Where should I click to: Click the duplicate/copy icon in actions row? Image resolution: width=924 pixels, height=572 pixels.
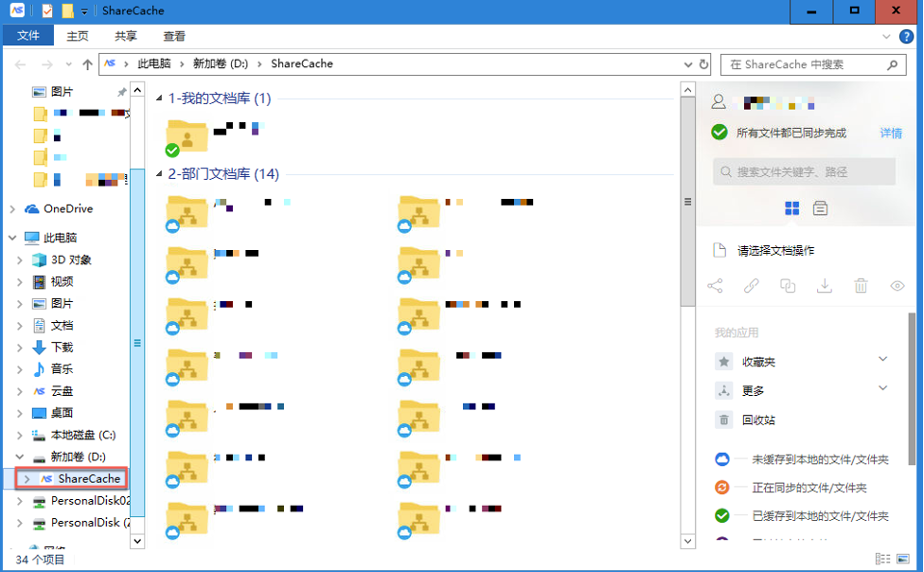[788, 285]
